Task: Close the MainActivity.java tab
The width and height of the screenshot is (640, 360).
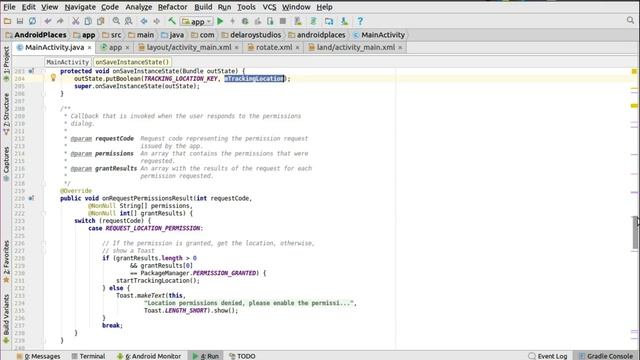Action: [89, 48]
